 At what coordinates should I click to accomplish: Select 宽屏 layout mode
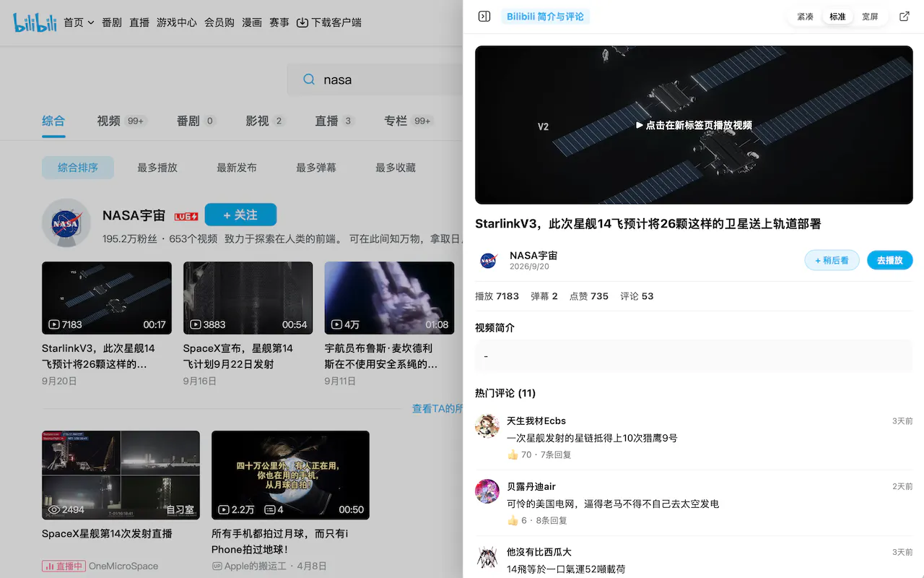(x=870, y=17)
